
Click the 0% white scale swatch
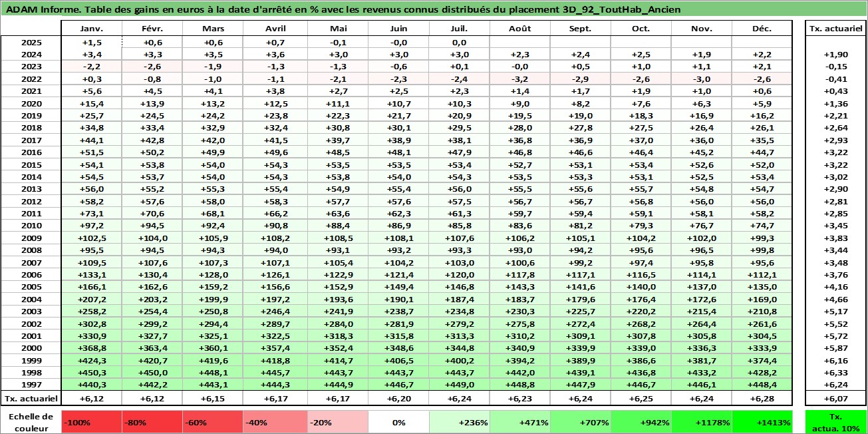(398, 422)
